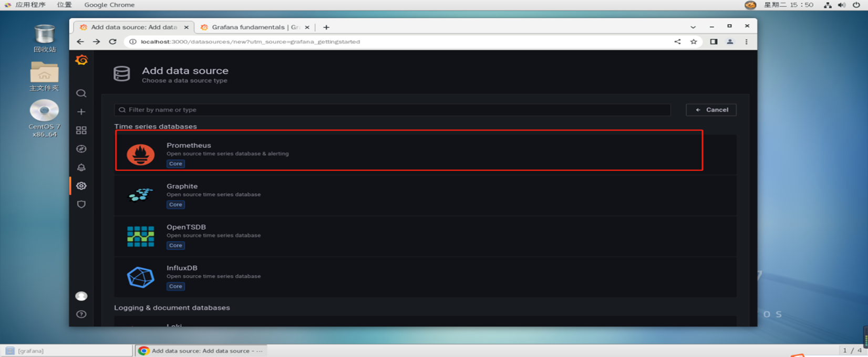Open the clock in the top panel
The height and width of the screenshot is (357, 868).
(788, 5)
